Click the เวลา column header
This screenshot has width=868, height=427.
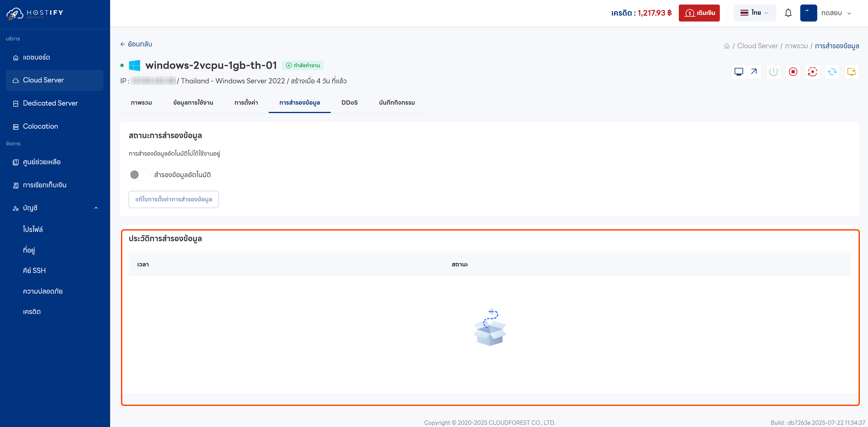click(x=143, y=265)
